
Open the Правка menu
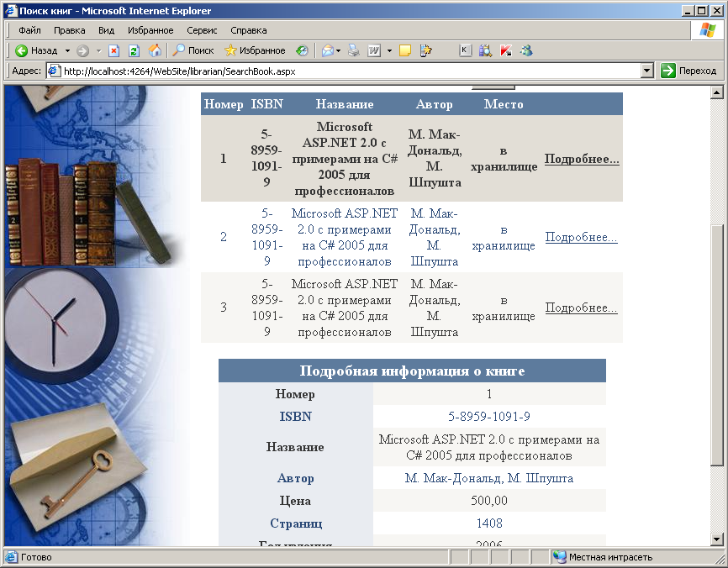click(x=69, y=30)
